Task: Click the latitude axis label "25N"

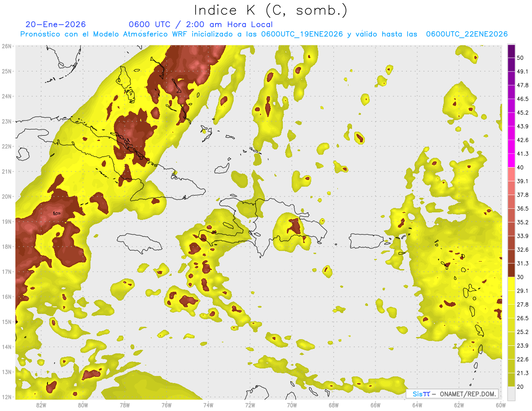Action: pyautogui.click(x=7, y=71)
